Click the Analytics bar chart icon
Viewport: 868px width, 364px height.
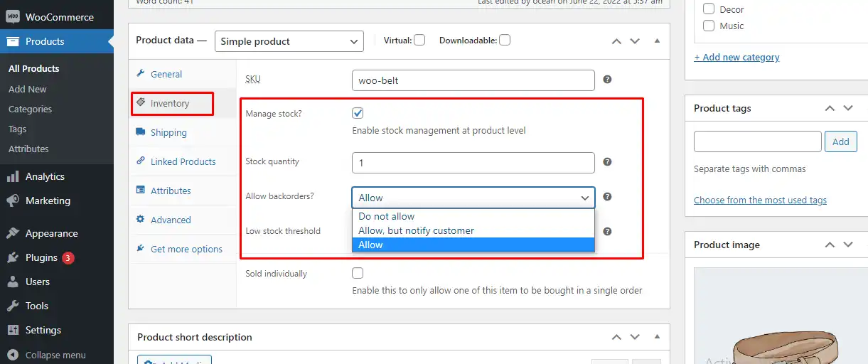[13, 176]
